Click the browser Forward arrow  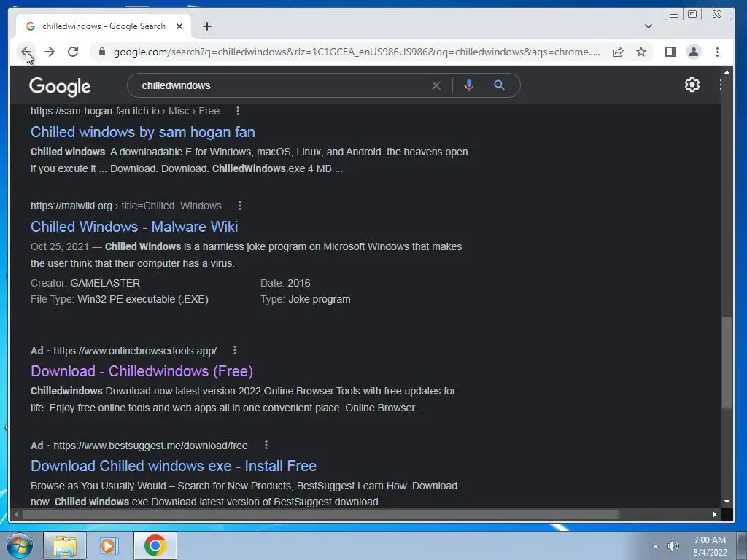coord(50,52)
